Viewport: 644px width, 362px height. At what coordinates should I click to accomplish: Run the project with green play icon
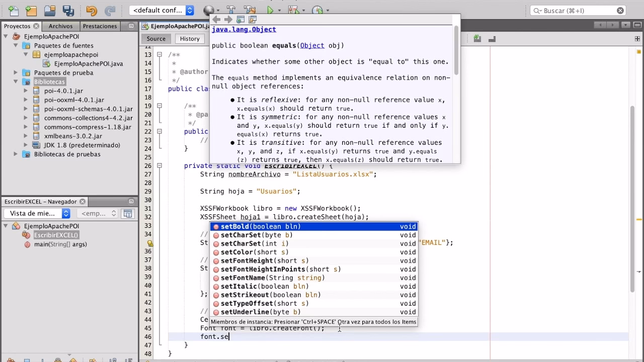pyautogui.click(x=270, y=10)
